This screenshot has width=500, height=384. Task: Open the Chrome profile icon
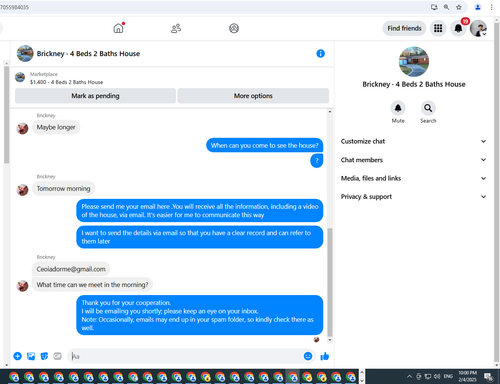(x=478, y=7)
